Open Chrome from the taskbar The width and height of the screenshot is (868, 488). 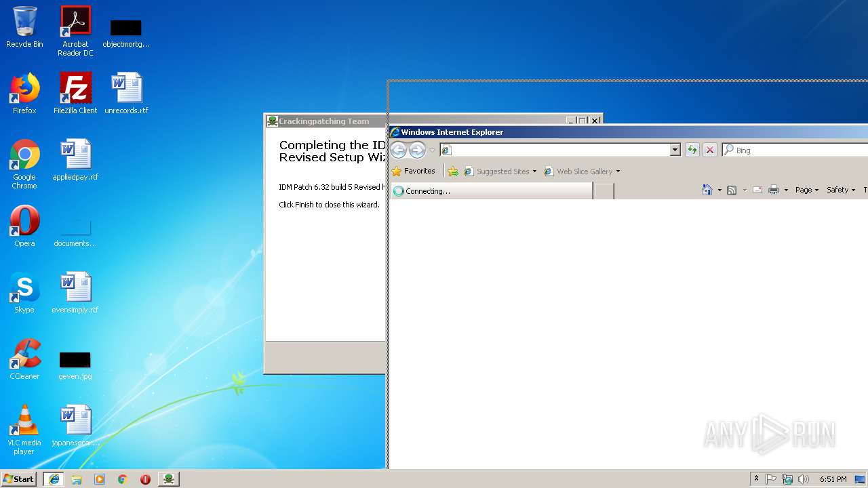coord(122,479)
